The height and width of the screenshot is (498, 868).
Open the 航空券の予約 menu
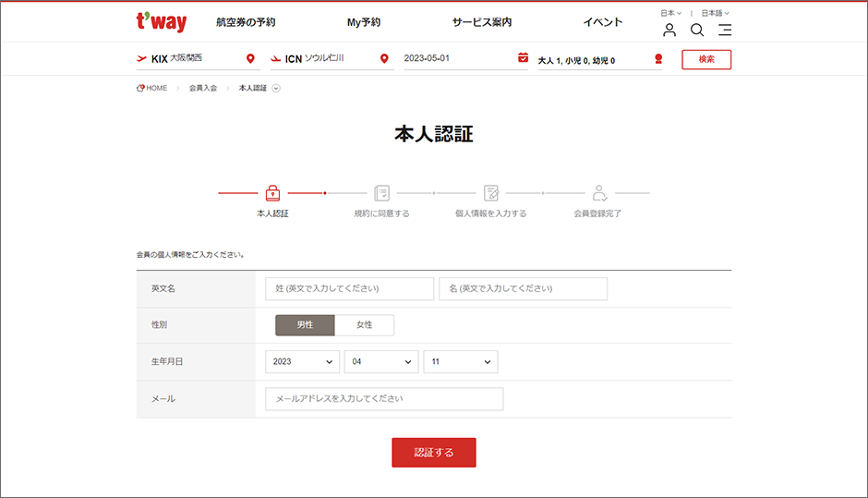246,22
